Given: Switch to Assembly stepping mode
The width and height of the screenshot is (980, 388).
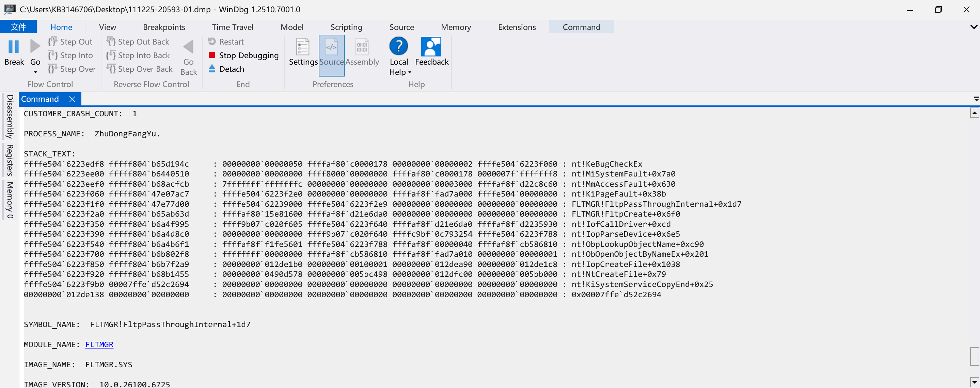Looking at the screenshot, I should coord(362,47).
